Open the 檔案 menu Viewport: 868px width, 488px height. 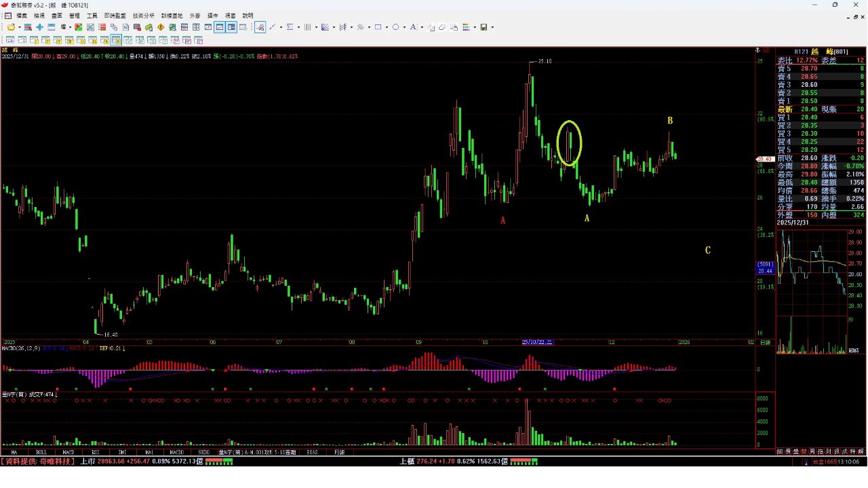click(x=22, y=15)
